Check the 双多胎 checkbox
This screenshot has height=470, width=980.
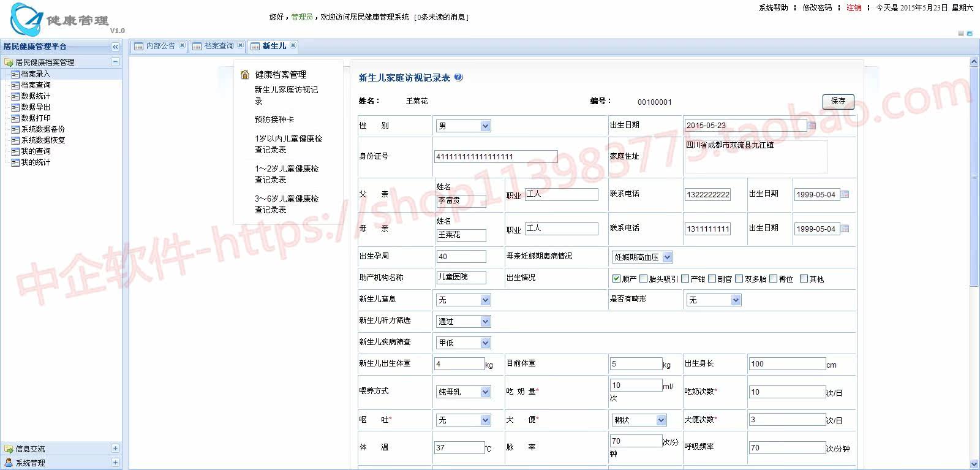[x=739, y=279]
